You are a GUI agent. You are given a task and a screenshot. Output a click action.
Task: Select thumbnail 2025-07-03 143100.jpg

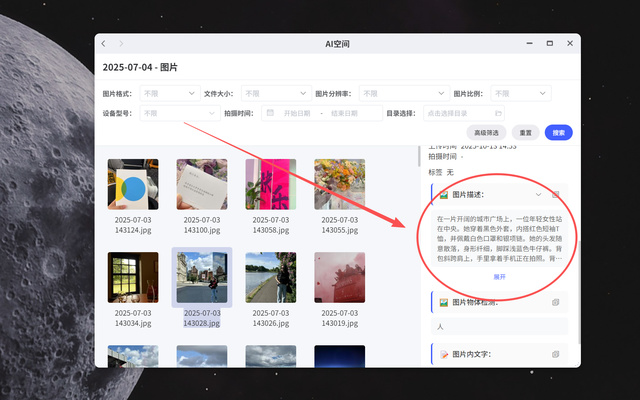pyautogui.click(x=202, y=184)
